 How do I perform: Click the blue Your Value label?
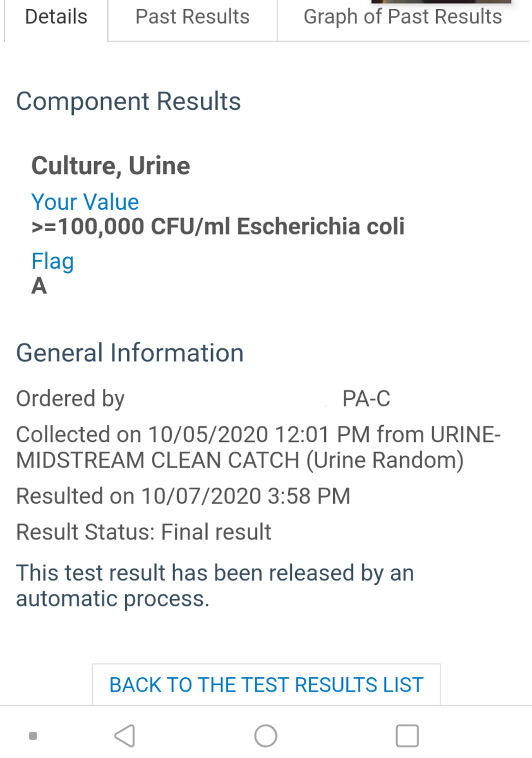pos(85,202)
